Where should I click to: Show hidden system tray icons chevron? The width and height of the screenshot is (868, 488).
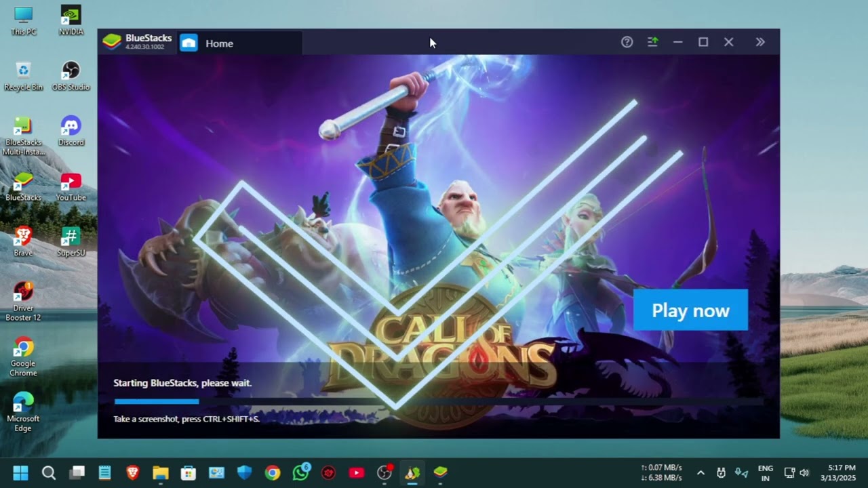pyautogui.click(x=701, y=472)
